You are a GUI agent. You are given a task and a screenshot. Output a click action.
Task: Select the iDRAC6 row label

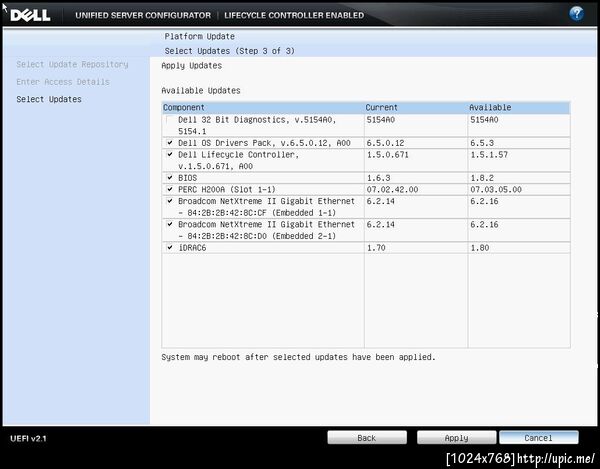pyautogui.click(x=192, y=248)
